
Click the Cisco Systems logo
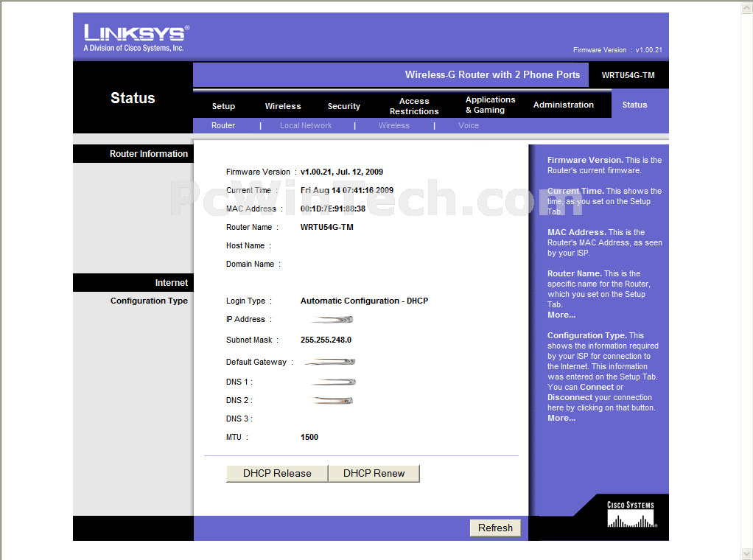click(631, 514)
